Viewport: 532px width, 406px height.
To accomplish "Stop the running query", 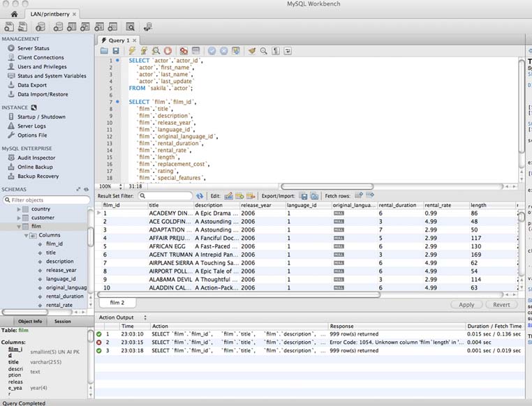I will [168, 51].
